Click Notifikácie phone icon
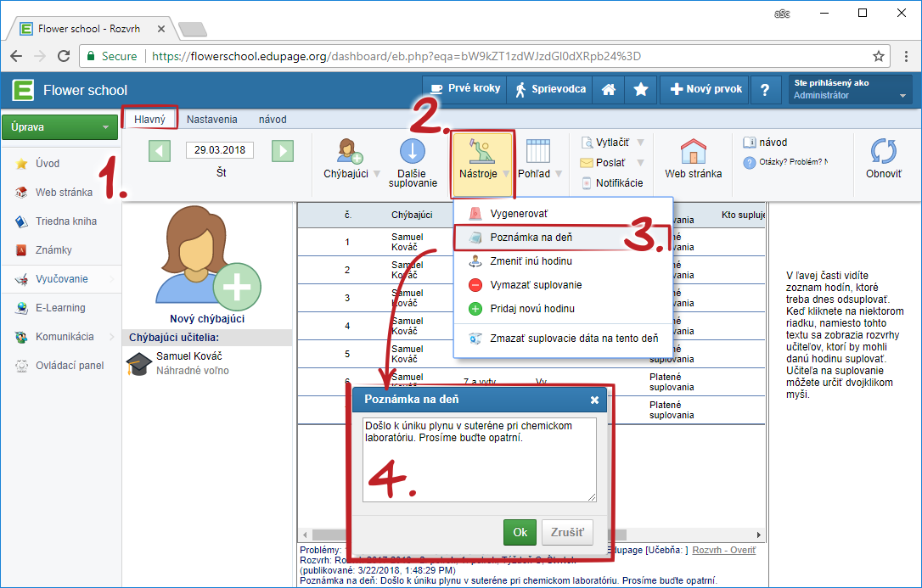The image size is (922, 588). 587,183
